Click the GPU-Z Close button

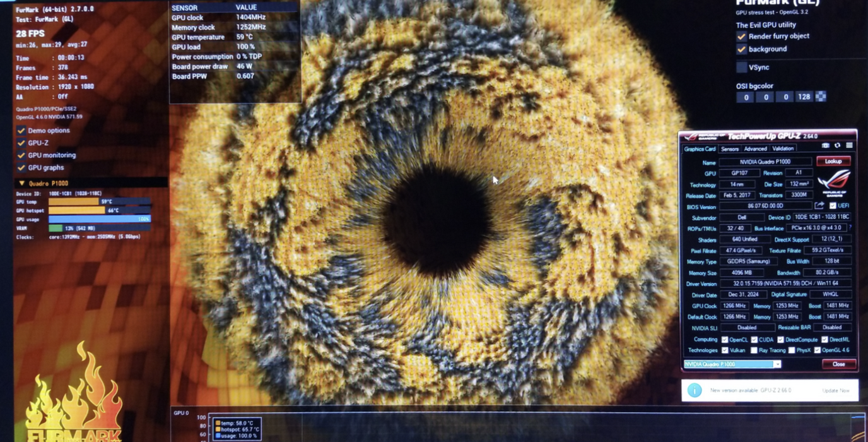(838, 364)
